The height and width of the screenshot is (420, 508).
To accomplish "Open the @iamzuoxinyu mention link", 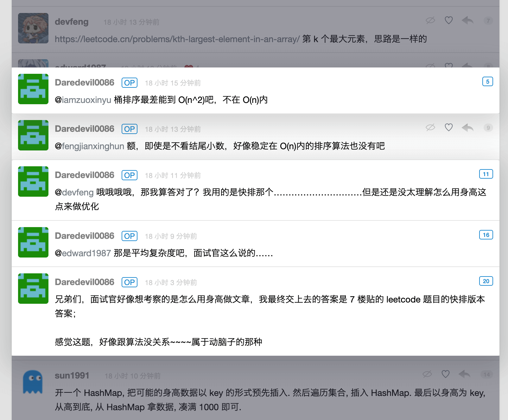I will [83, 100].
